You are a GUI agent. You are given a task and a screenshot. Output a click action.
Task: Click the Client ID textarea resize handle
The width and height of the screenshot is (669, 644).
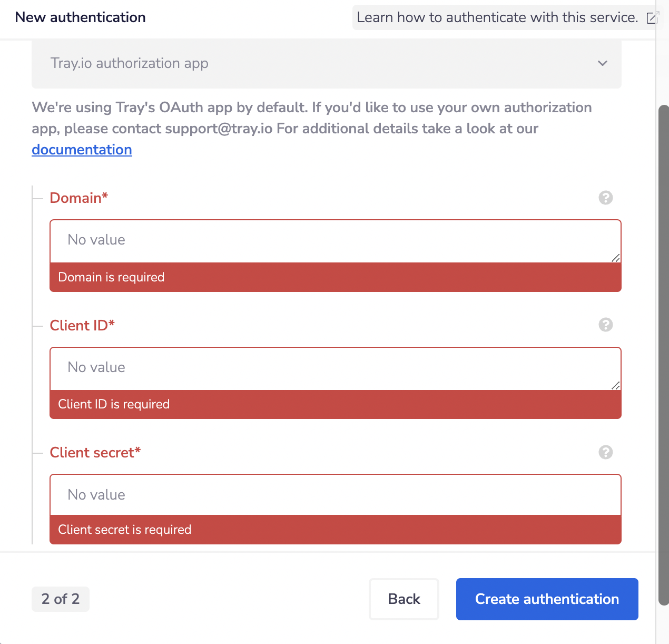point(615,385)
